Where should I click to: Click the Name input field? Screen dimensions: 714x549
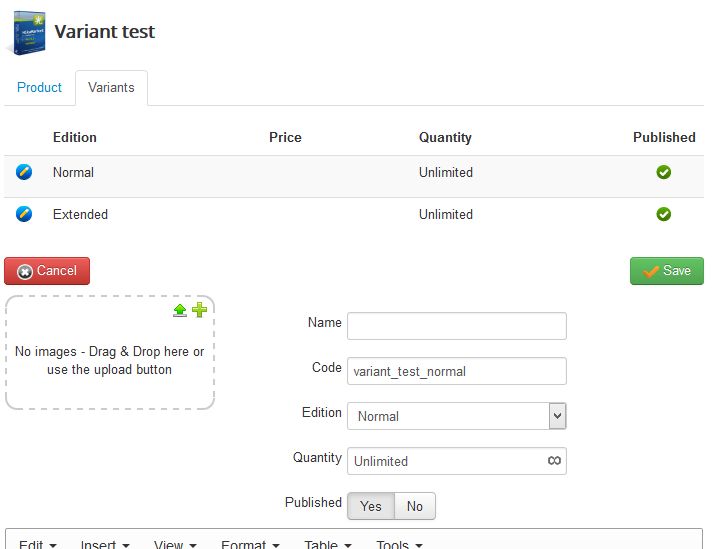click(456, 326)
